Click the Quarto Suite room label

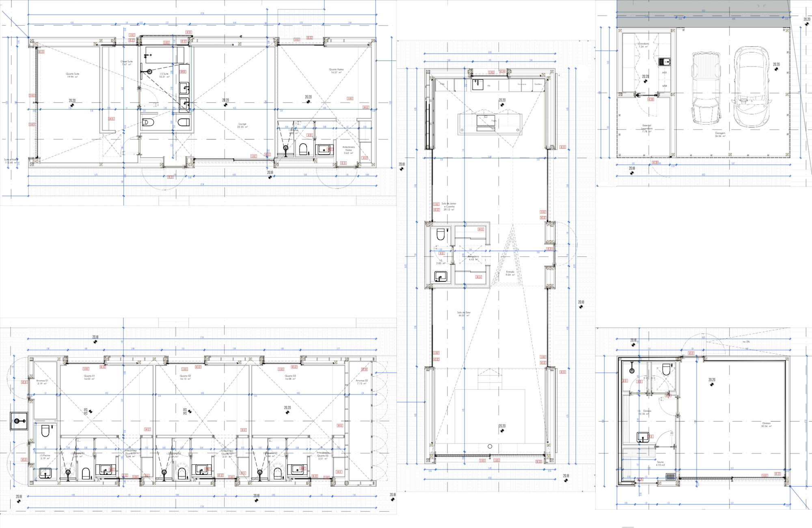tap(72, 75)
